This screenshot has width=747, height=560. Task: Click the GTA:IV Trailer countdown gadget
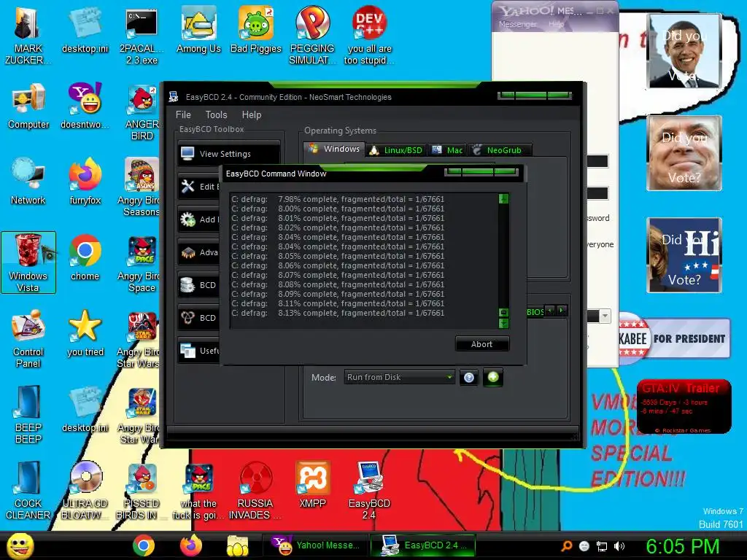click(x=684, y=407)
